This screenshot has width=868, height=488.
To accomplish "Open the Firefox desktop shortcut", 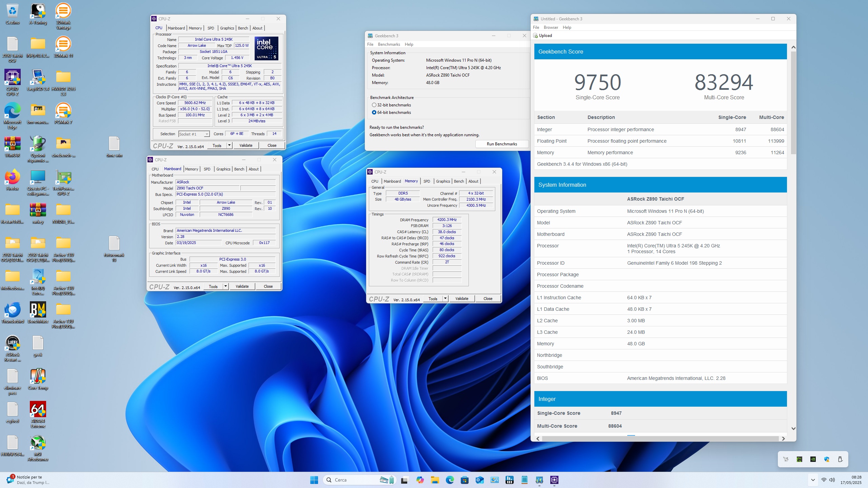I will pos(13,180).
